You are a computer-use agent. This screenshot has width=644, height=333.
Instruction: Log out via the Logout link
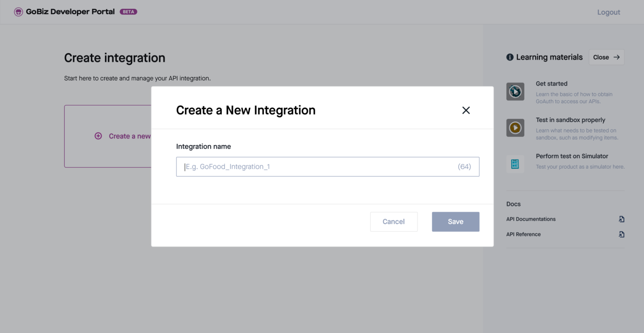[x=609, y=12]
